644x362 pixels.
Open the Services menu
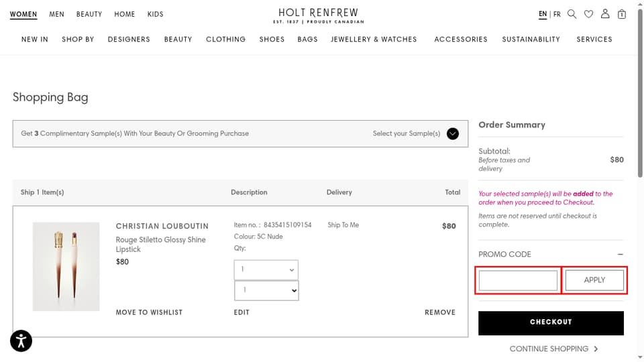tap(594, 40)
